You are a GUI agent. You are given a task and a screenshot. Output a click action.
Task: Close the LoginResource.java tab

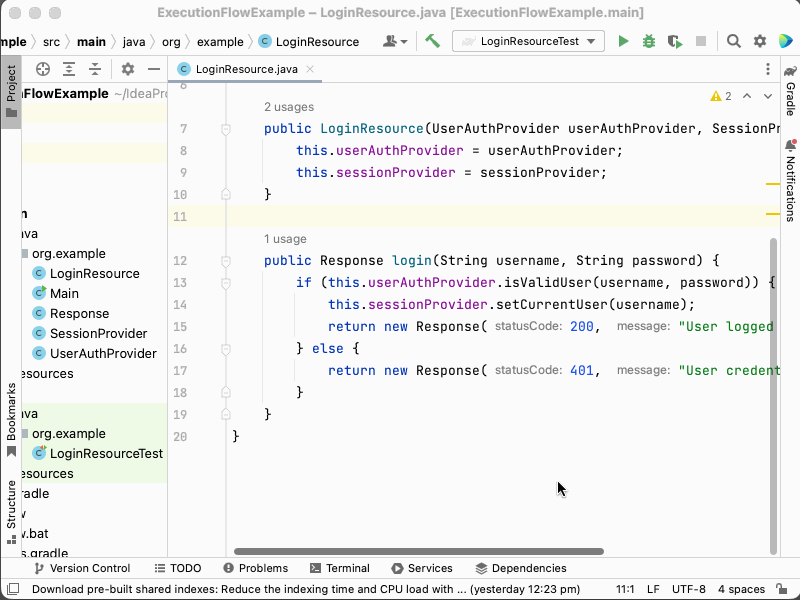(x=310, y=69)
